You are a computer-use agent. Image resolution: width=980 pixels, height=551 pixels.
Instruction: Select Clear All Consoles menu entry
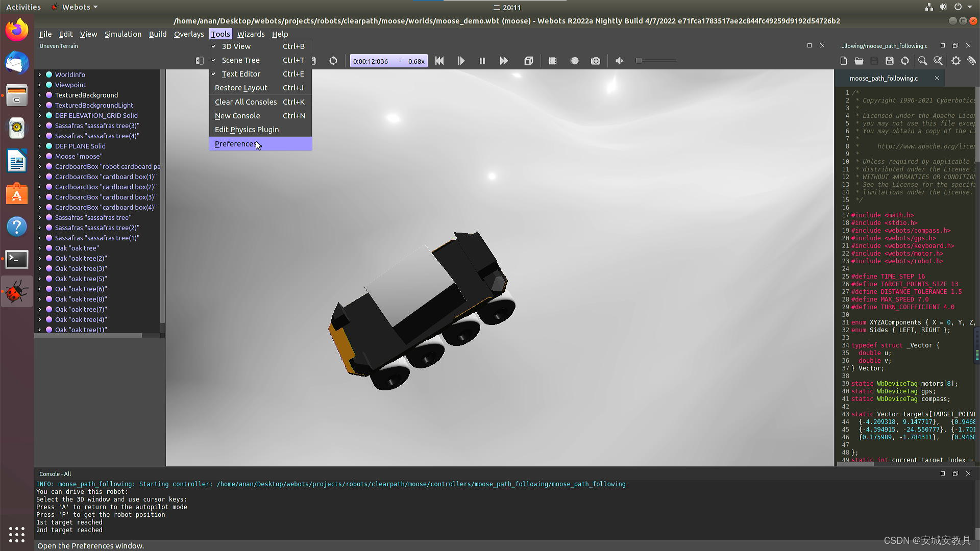coord(260,102)
